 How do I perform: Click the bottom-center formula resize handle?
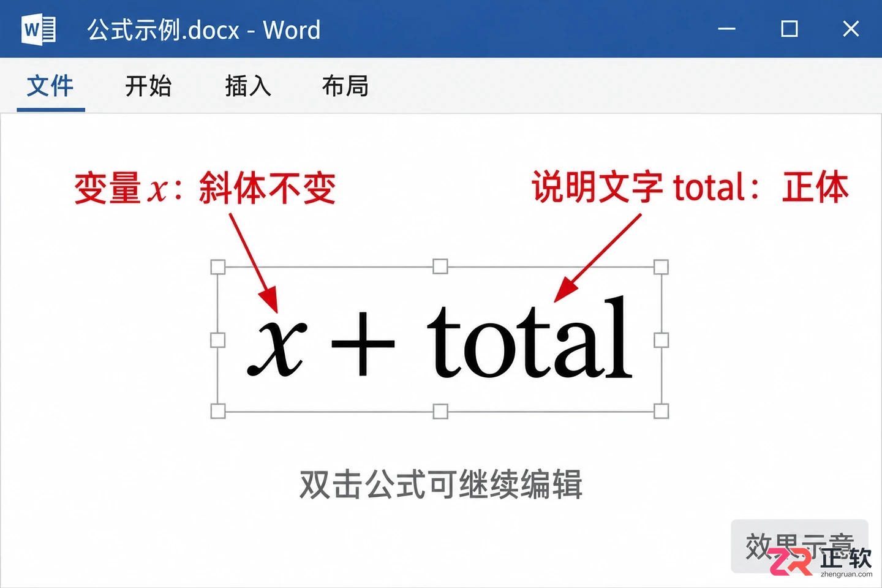pyautogui.click(x=440, y=411)
